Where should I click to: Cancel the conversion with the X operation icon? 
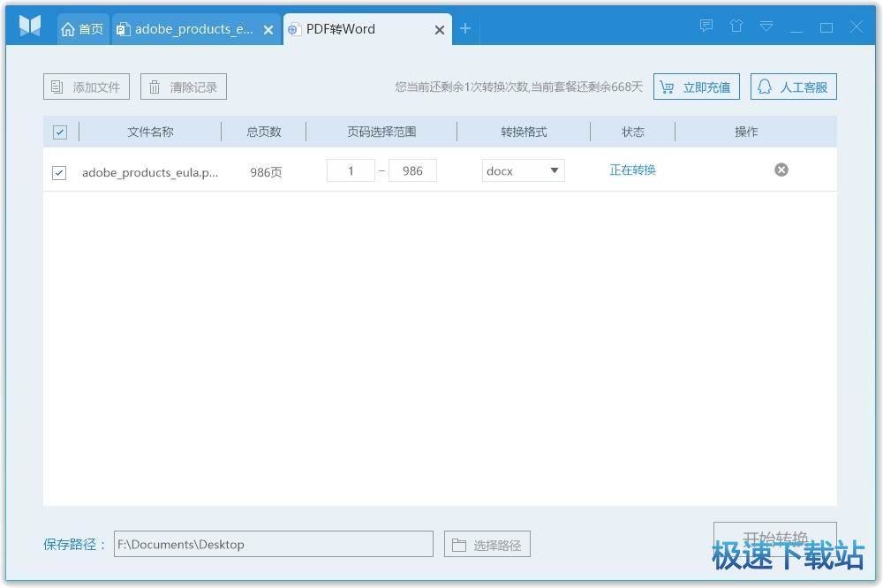click(x=781, y=170)
